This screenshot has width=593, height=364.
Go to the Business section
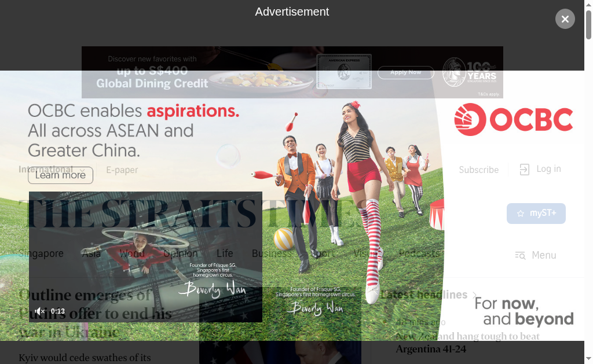click(x=272, y=253)
